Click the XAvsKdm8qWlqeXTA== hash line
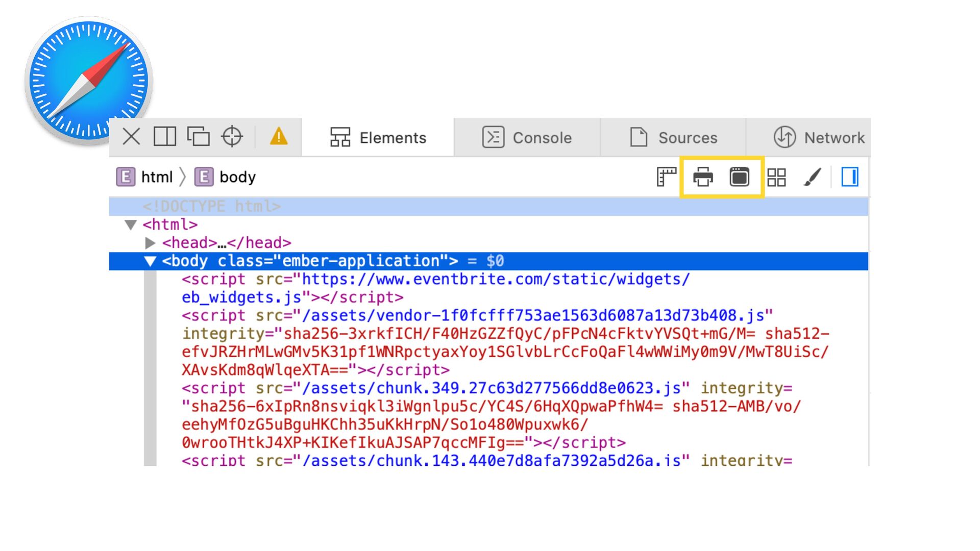This screenshot has width=980, height=551. click(315, 370)
